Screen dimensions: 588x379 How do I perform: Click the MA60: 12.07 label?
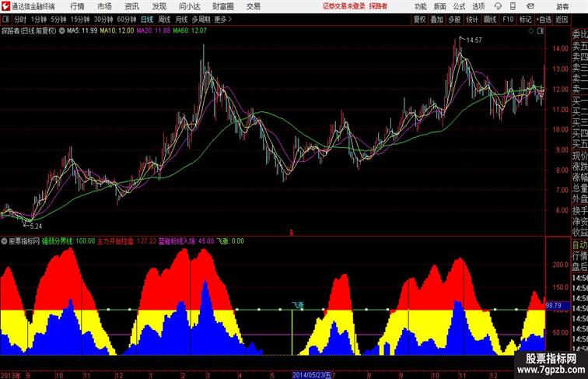190,31
